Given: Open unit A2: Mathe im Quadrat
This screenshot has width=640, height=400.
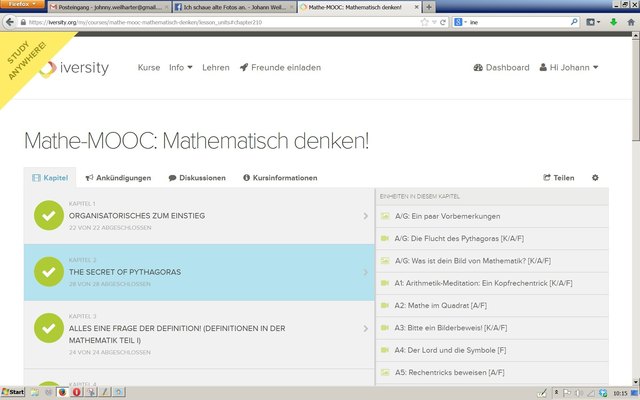Looking at the screenshot, I should coord(492,305).
